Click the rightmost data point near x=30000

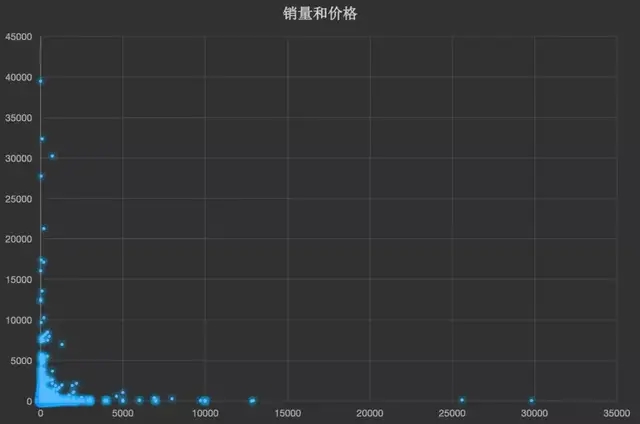click(x=531, y=400)
